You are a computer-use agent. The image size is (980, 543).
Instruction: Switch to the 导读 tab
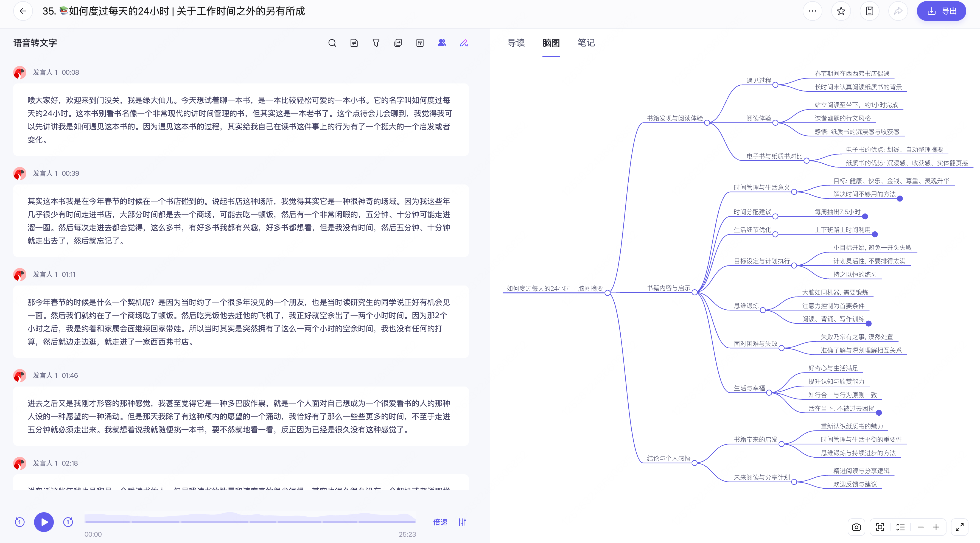(x=516, y=43)
